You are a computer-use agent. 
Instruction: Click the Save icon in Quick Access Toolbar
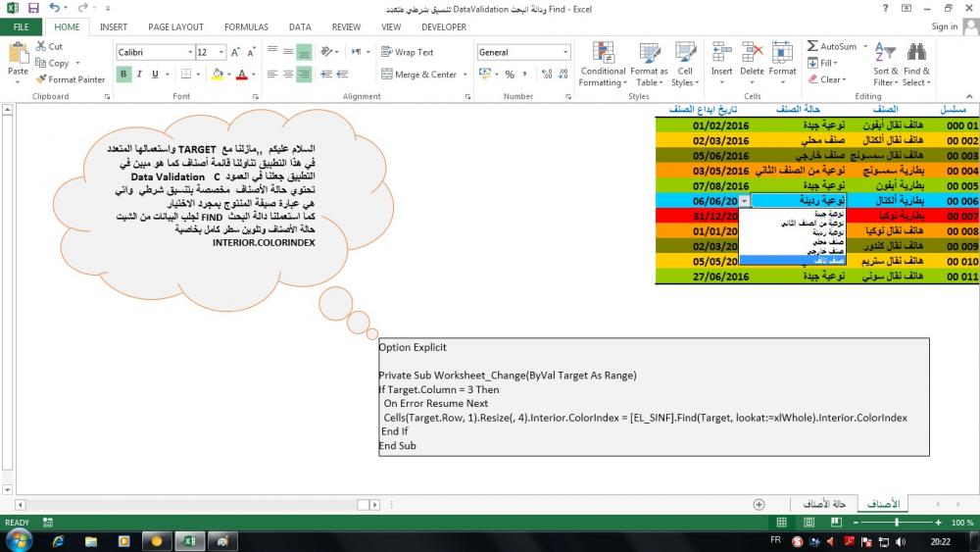[x=33, y=8]
